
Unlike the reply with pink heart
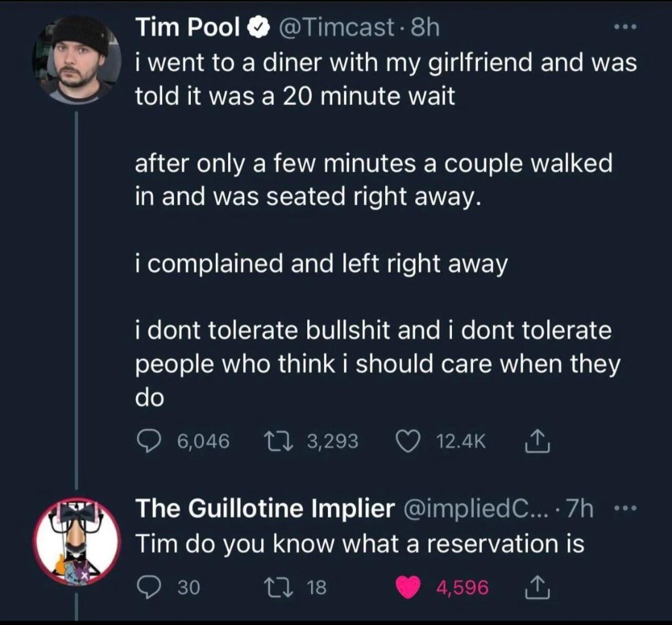coord(408,587)
